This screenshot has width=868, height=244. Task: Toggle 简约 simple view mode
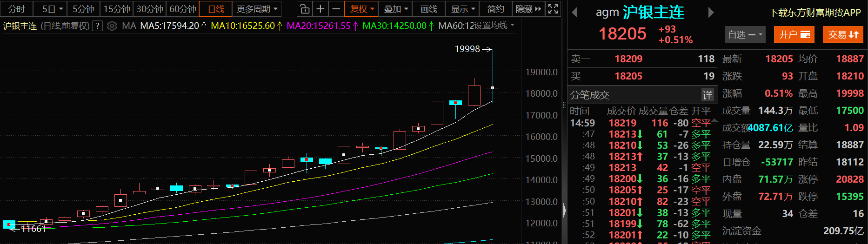click(x=495, y=9)
